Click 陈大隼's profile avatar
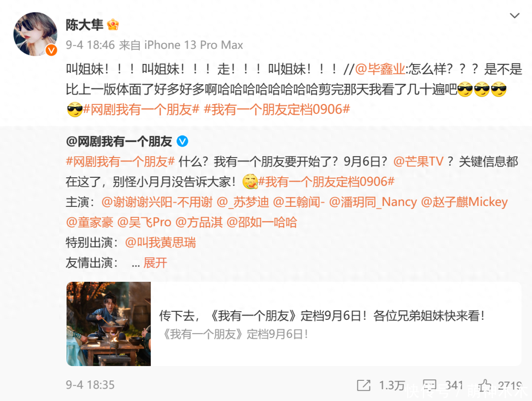Viewport: 532px width, 401px height. click(35, 34)
